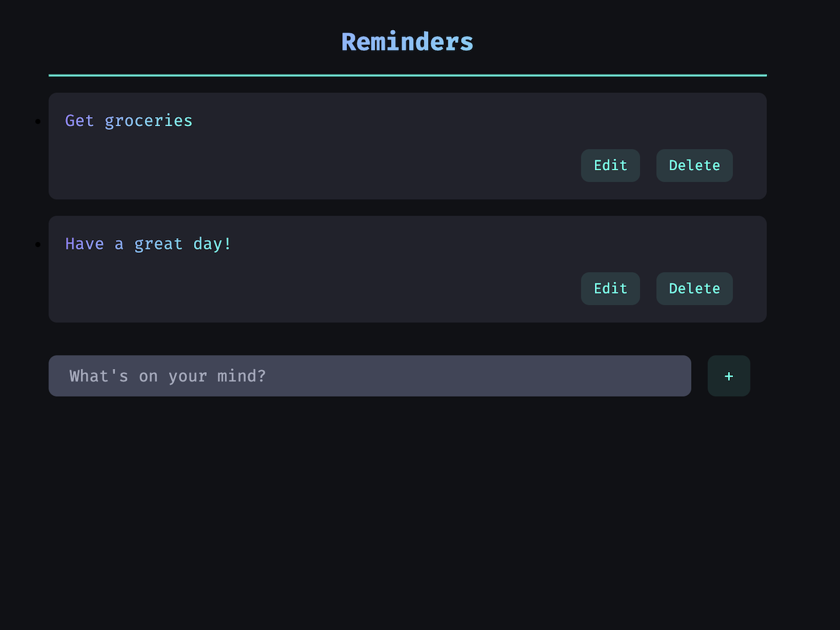Click the teal divider under the Reminders heading
The width and height of the screenshot is (840, 630).
pos(407,75)
